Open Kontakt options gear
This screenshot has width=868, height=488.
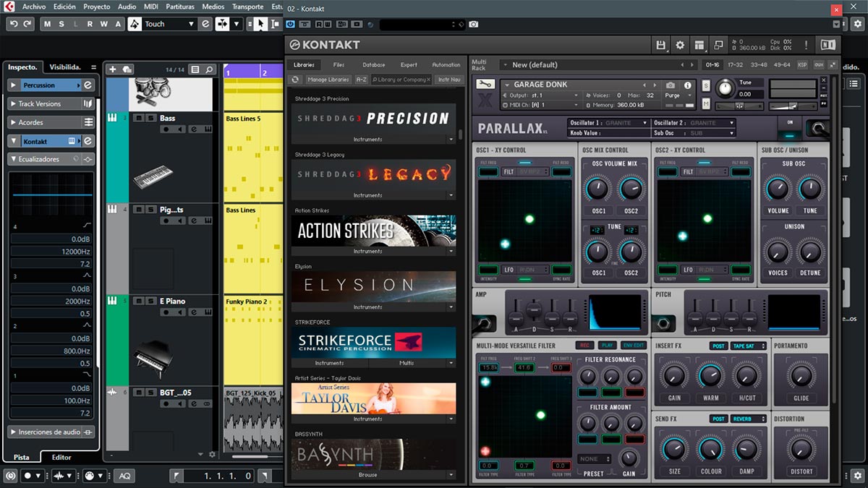[x=680, y=45]
